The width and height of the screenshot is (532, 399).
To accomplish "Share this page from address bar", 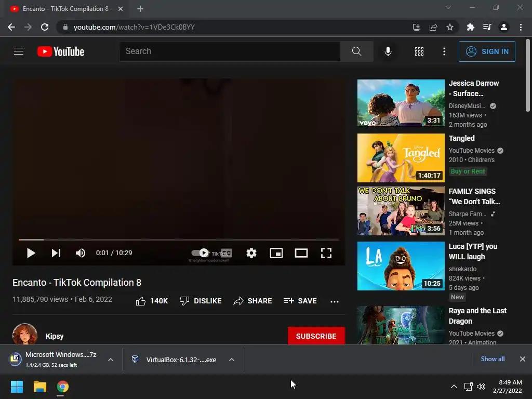I will point(433,27).
